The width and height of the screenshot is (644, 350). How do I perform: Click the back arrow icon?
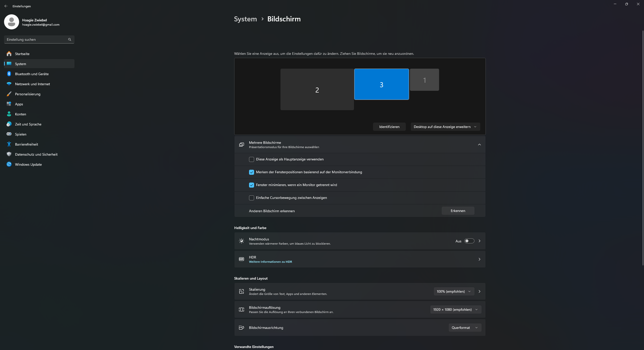click(x=6, y=6)
